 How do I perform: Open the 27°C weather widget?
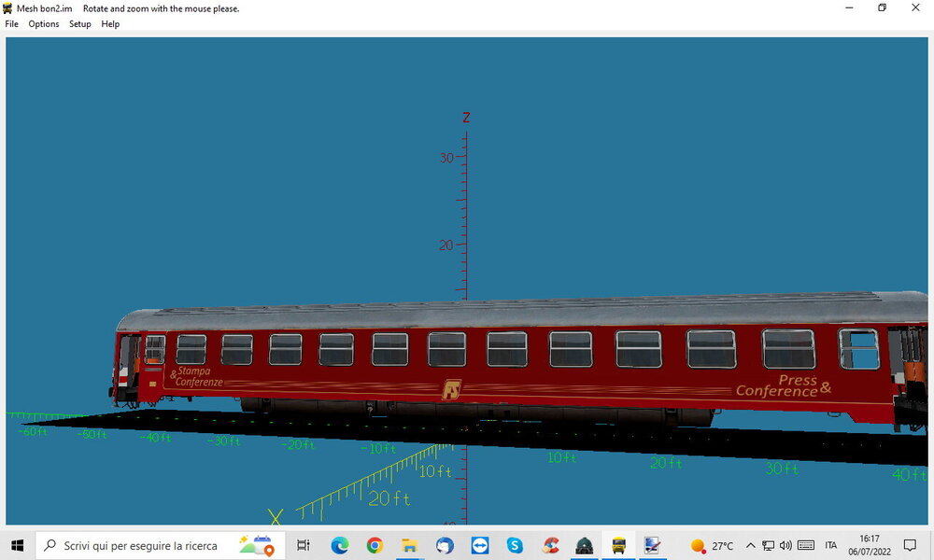tap(712, 546)
